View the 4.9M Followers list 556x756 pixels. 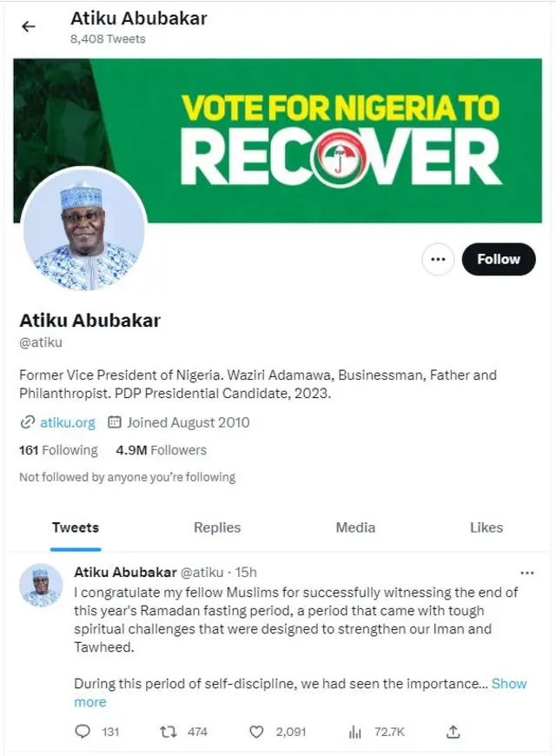pos(161,450)
